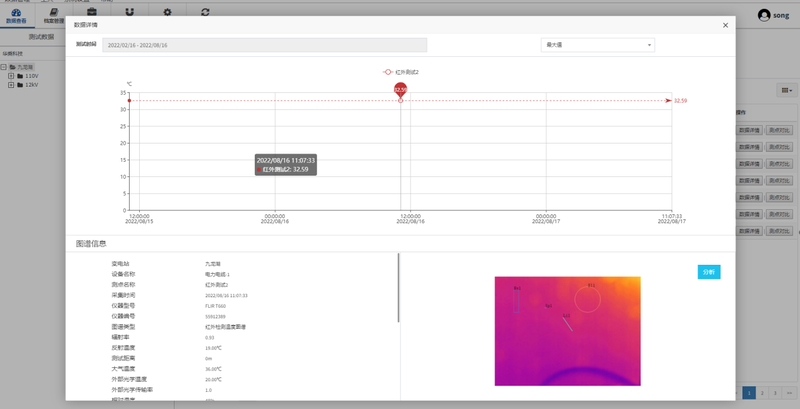Click the red 32.59 mark-line end label
Screen dimensions: 800x409
coord(681,100)
